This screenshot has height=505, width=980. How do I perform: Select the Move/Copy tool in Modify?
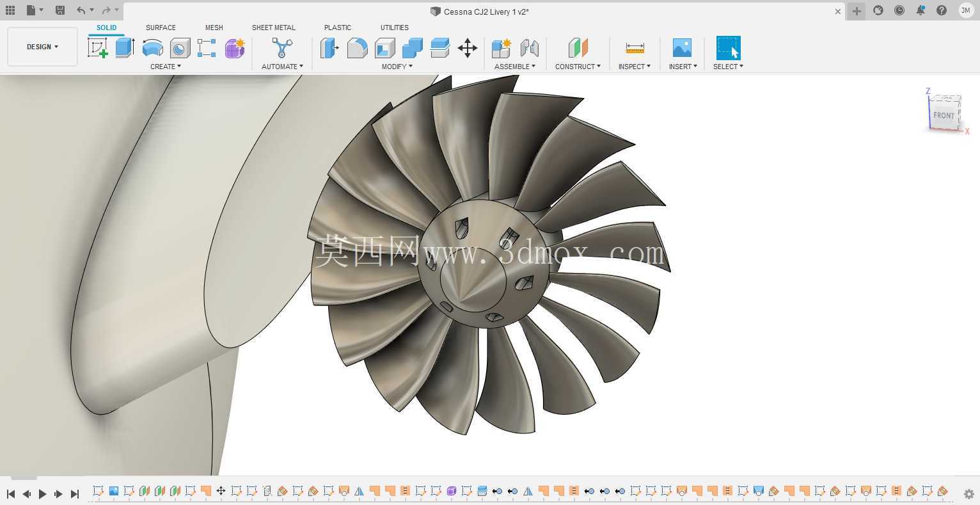pyautogui.click(x=468, y=48)
